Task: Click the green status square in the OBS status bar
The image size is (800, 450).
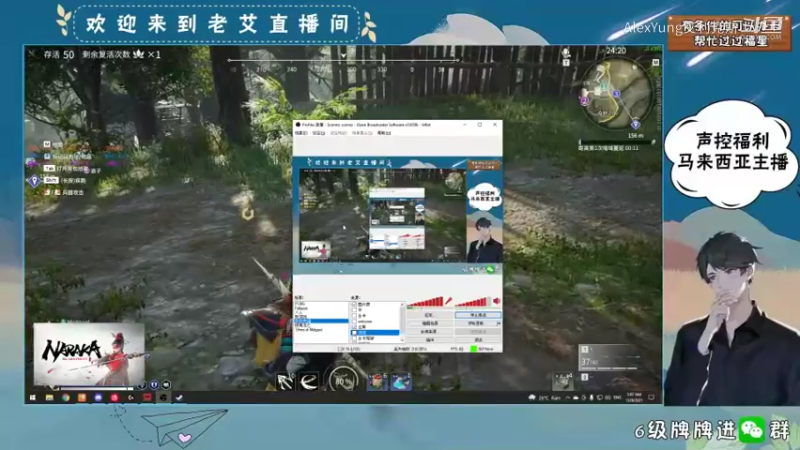Action: pos(473,349)
